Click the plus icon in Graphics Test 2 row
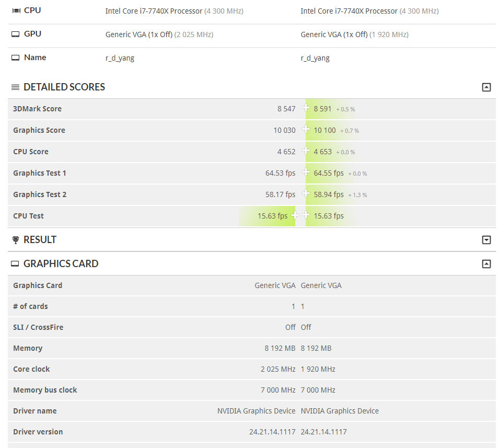This screenshot has width=498, height=448. pyautogui.click(x=306, y=194)
